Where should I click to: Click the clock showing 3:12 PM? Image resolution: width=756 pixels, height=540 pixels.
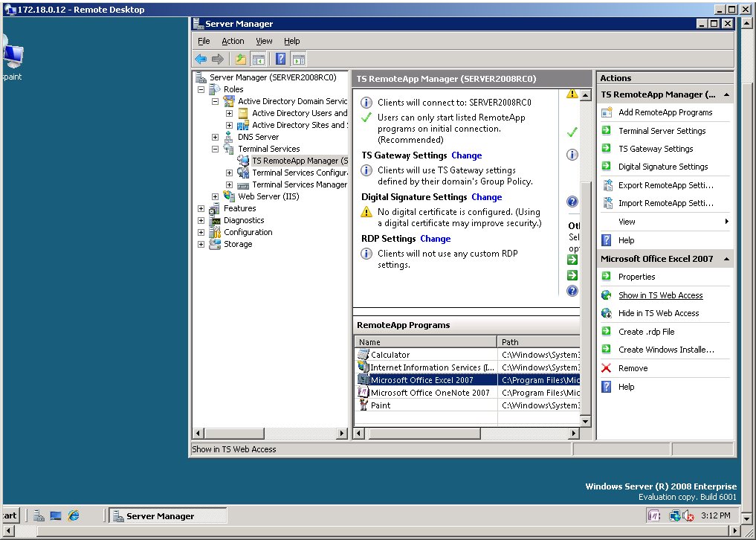(x=716, y=516)
